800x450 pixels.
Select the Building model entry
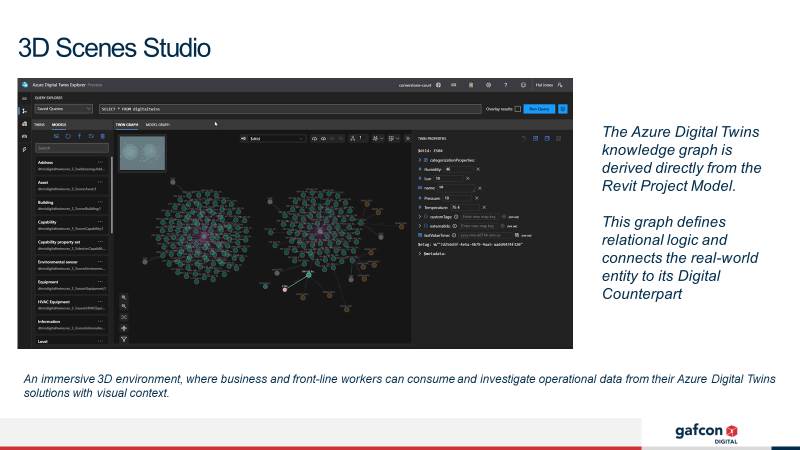[70, 205]
